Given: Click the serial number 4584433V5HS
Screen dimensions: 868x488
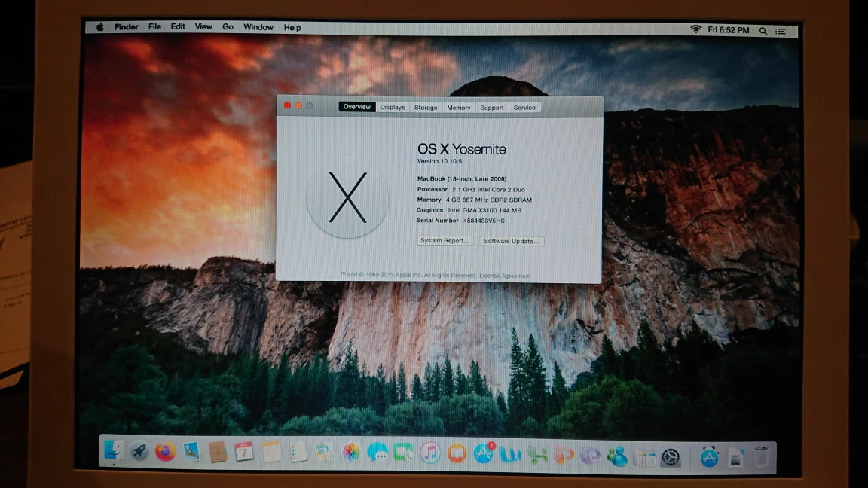Looking at the screenshot, I should point(484,221).
